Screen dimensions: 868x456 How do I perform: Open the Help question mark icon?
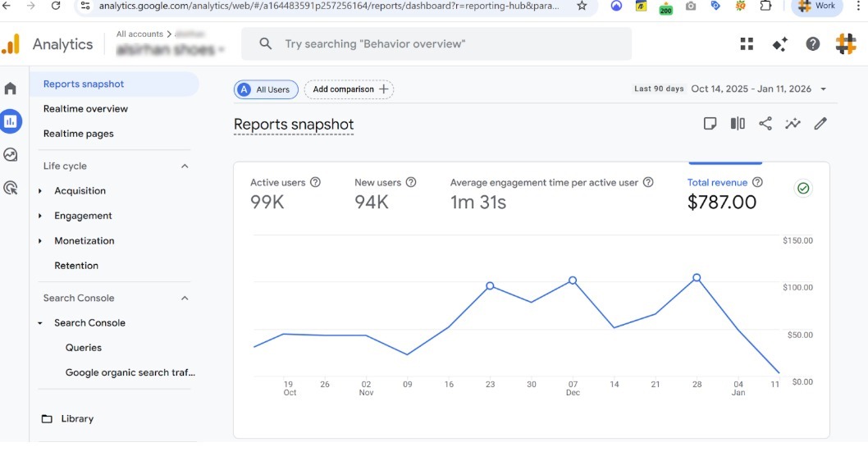pos(813,44)
